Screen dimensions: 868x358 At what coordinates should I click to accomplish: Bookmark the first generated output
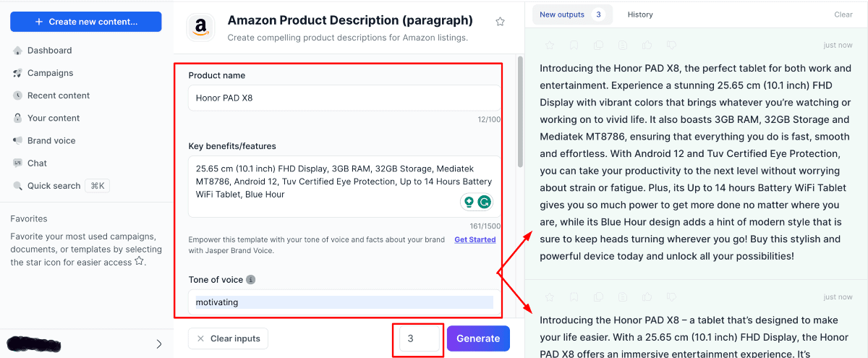[574, 46]
